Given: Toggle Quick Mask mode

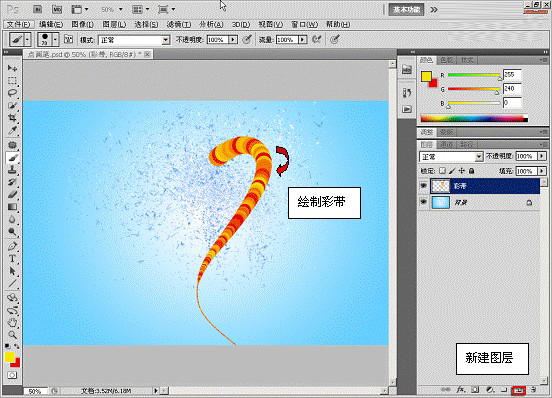Looking at the screenshot, I should coord(12,375).
